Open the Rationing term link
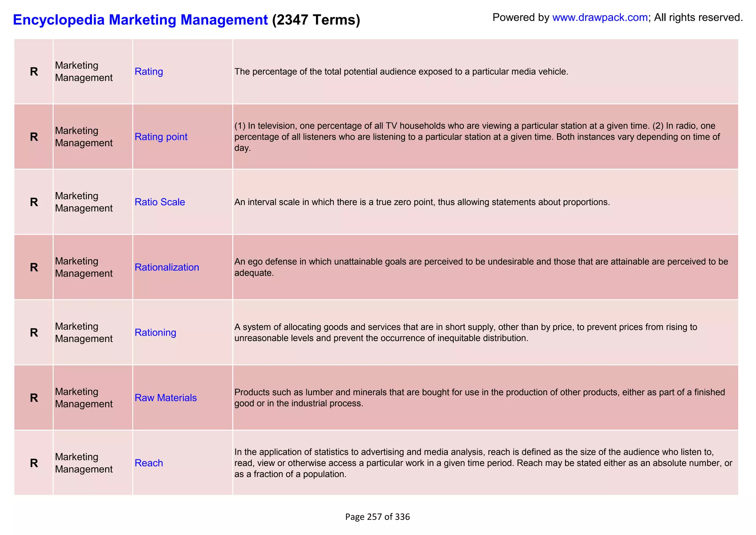 pyautogui.click(x=155, y=333)
